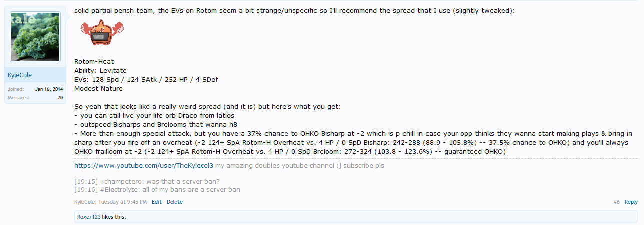Reply to KyleCole's post
Image resolution: width=644 pixels, height=225 pixels.
[631, 202]
